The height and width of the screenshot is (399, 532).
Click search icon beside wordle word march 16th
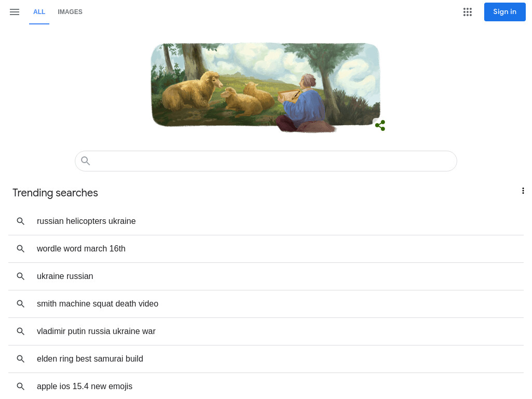pos(21,249)
